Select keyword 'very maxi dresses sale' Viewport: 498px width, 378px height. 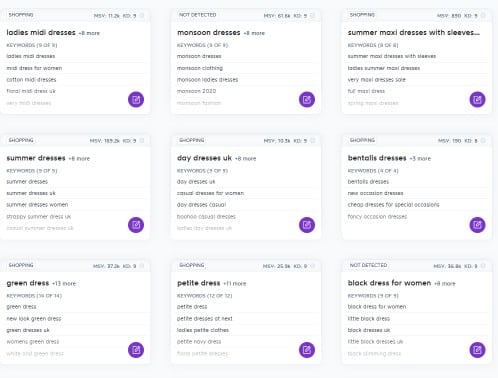pyautogui.click(x=377, y=80)
